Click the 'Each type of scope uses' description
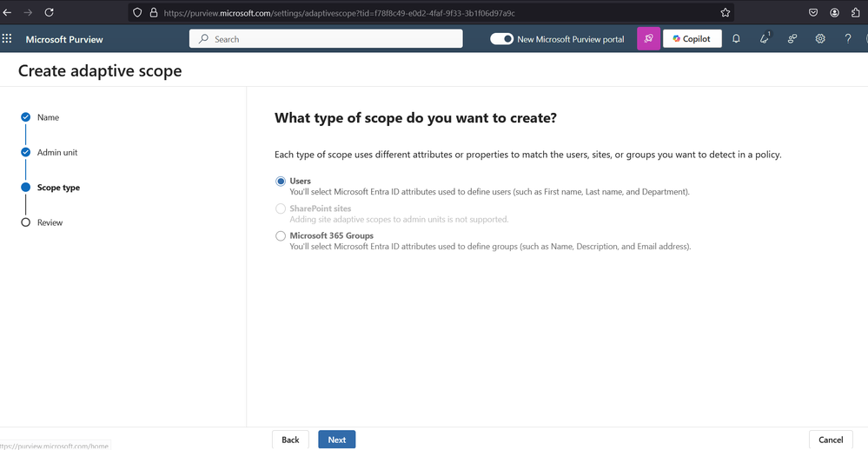 click(x=527, y=155)
